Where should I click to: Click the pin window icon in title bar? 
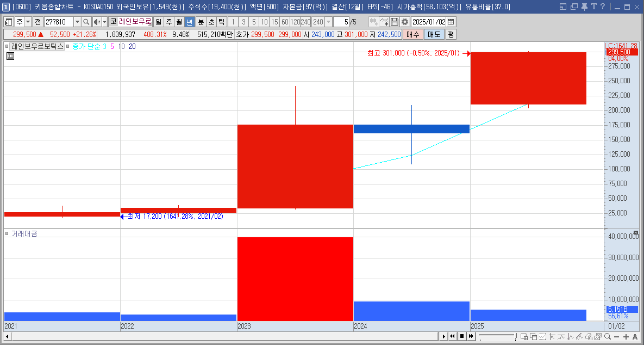click(x=584, y=7)
